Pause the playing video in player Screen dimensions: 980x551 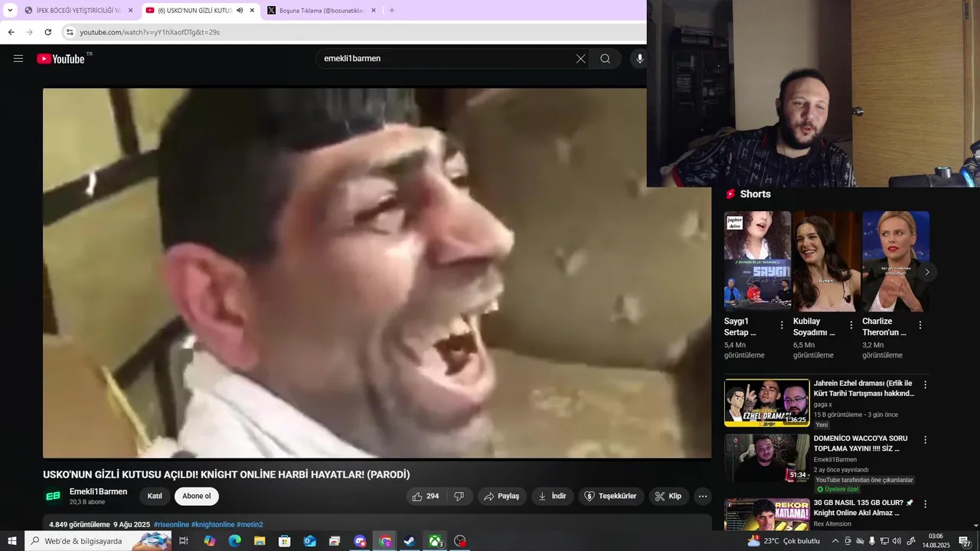pyautogui.click(x=377, y=273)
